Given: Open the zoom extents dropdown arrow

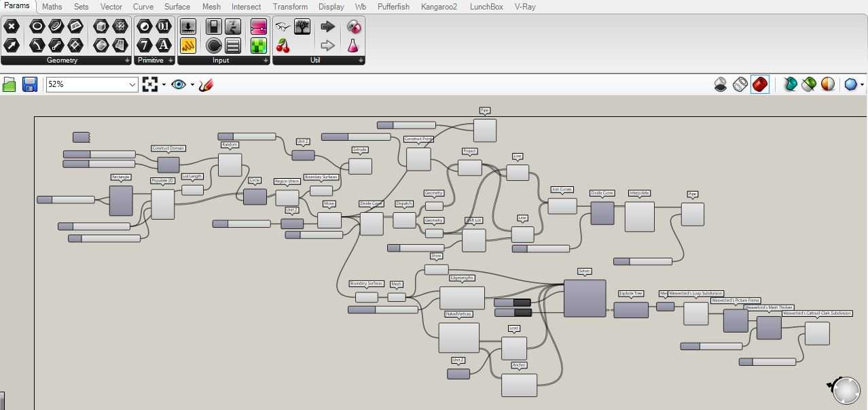Looking at the screenshot, I should tap(164, 85).
